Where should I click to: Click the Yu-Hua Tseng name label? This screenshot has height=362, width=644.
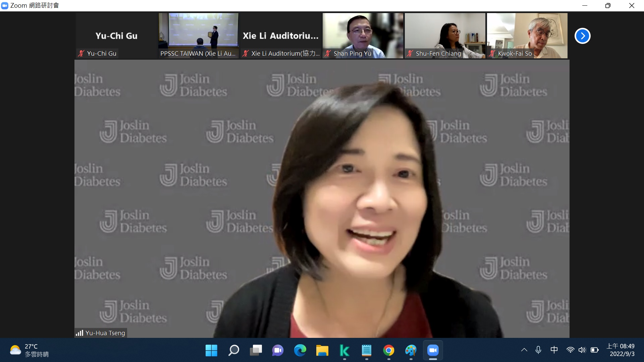[x=105, y=333]
